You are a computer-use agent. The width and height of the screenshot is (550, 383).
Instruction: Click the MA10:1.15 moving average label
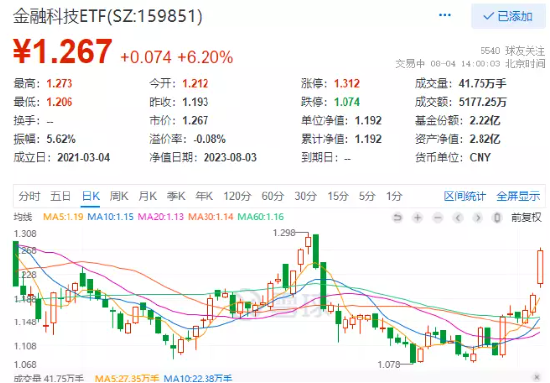point(110,217)
